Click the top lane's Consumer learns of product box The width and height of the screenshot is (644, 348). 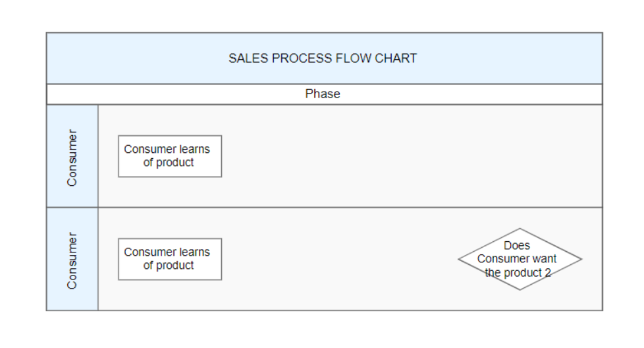coord(170,156)
